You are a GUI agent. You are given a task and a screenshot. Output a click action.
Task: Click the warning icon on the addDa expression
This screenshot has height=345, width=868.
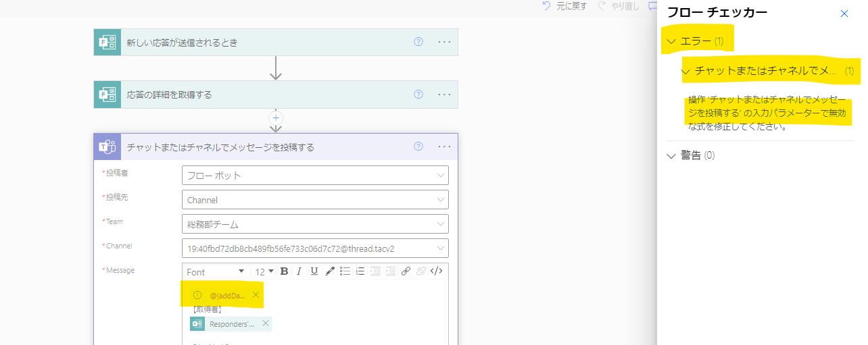pos(197,295)
